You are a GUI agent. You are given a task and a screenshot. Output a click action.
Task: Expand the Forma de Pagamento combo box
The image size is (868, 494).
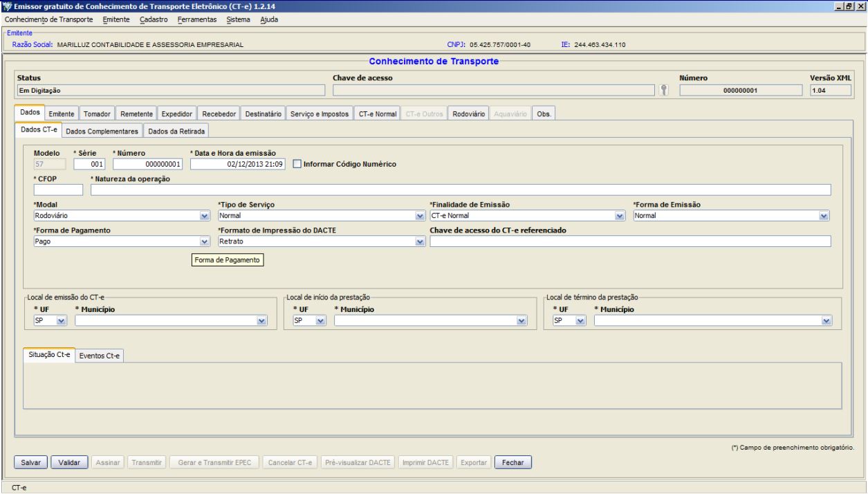coord(204,241)
